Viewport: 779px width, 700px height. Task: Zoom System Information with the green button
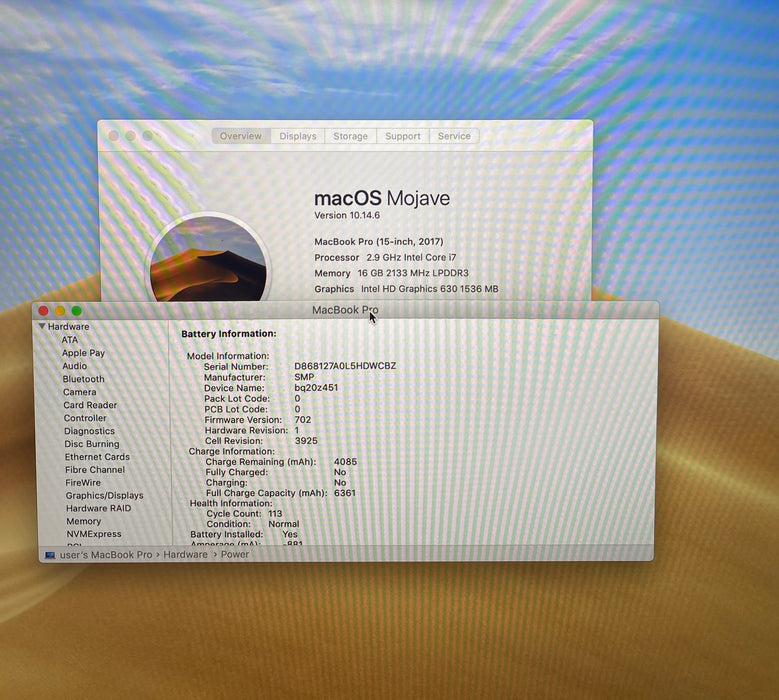tap(77, 311)
